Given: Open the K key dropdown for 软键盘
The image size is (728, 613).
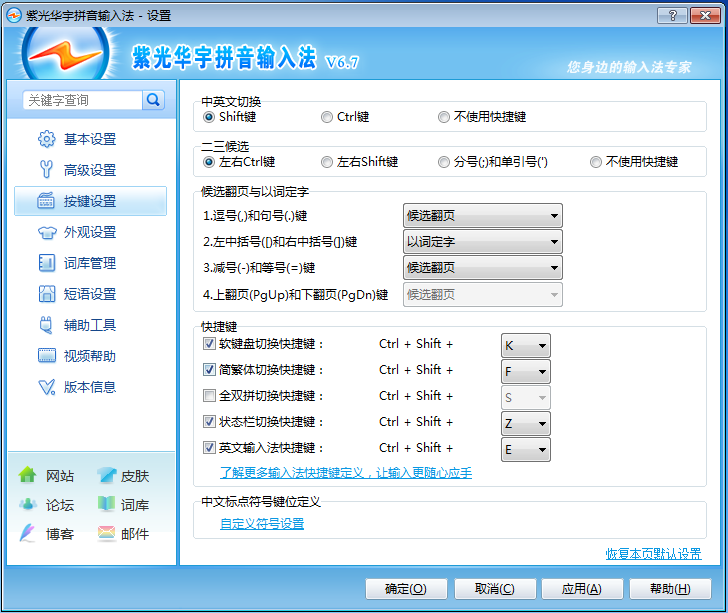Looking at the screenshot, I should pyautogui.click(x=526, y=346).
